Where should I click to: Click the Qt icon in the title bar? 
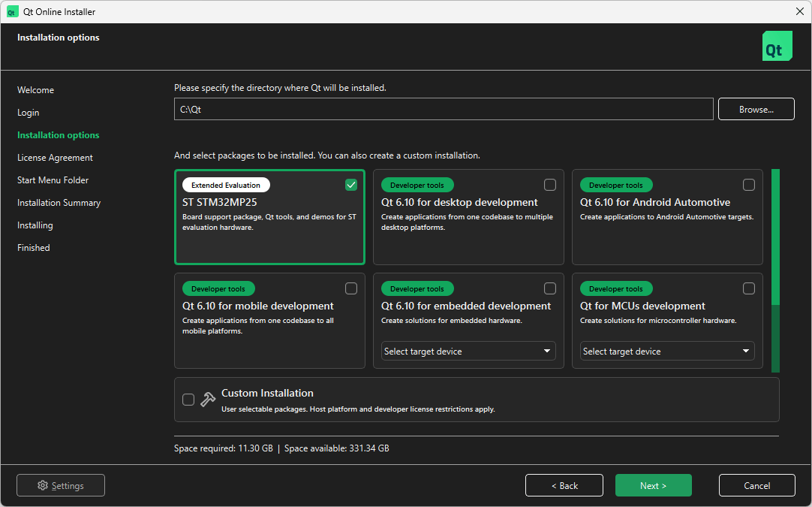coord(11,11)
